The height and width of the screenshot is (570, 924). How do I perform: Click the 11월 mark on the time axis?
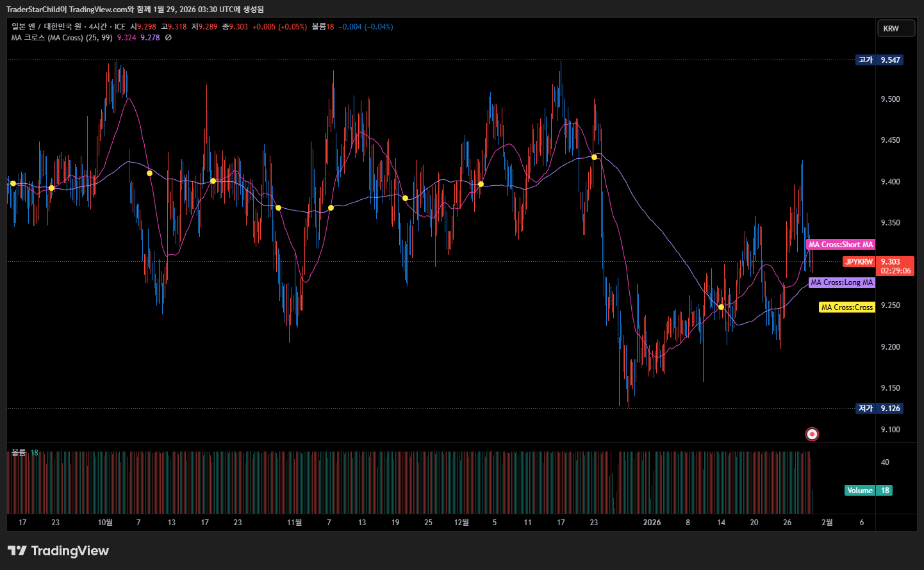294,523
